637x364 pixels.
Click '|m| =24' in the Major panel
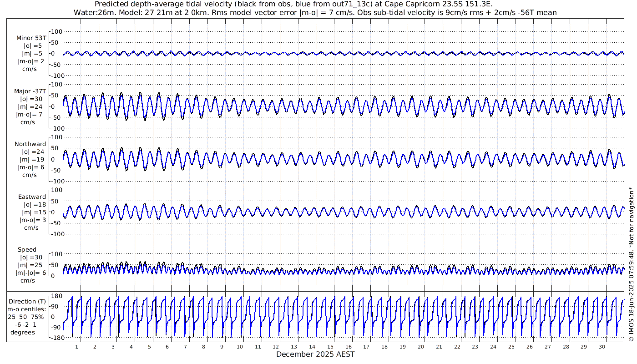tap(31, 106)
